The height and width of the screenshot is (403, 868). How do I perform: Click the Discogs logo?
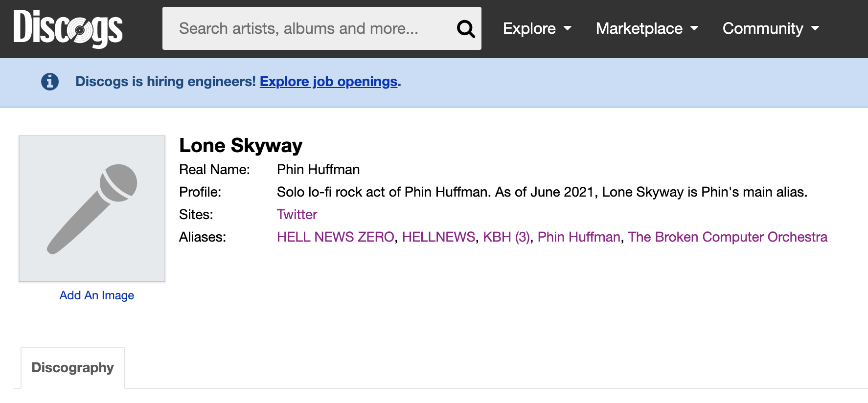click(x=68, y=28)
